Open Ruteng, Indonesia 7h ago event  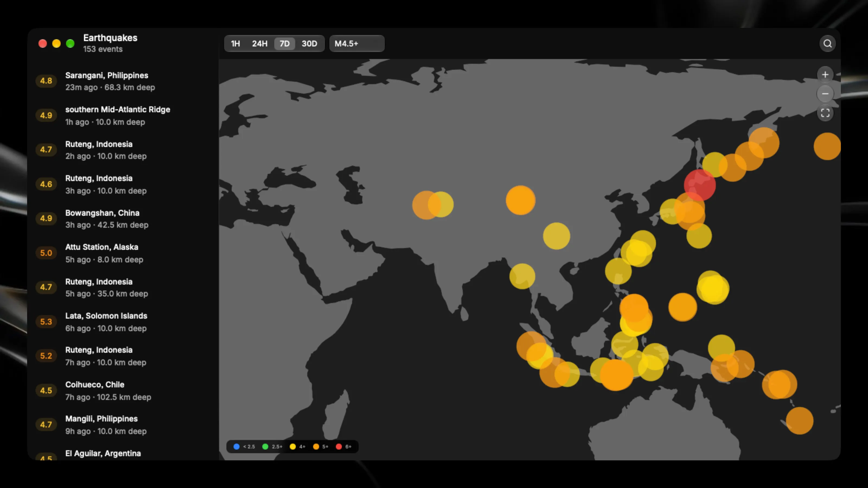point(123,356)
